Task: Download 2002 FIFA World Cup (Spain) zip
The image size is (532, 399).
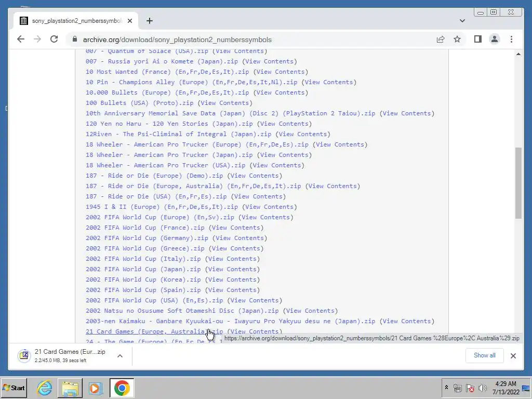Action: [143, 290]
